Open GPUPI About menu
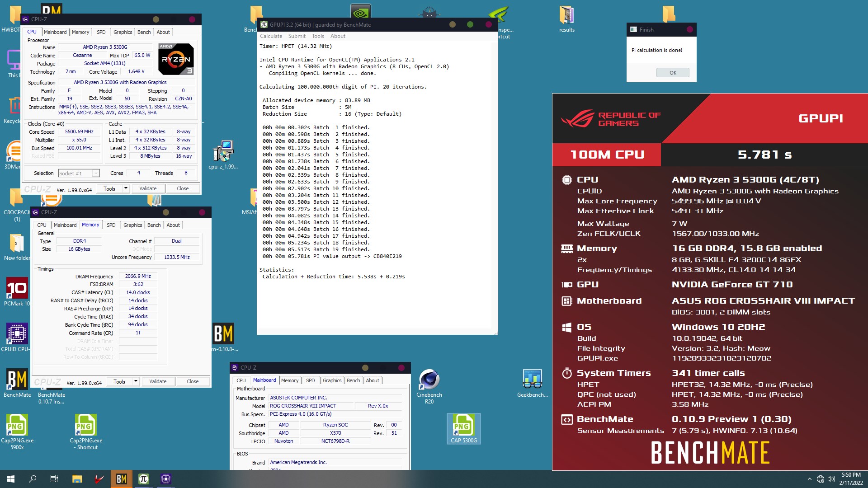 338,36
